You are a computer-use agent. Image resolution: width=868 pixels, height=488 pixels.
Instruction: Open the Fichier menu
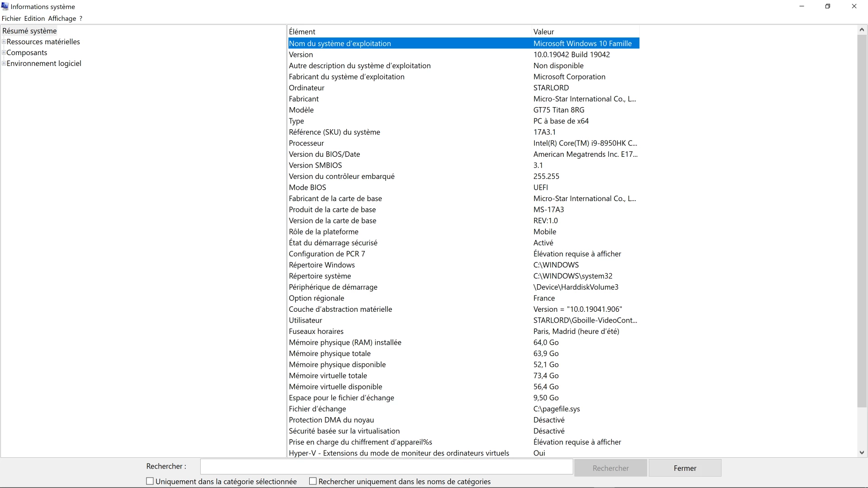[11, 19]
